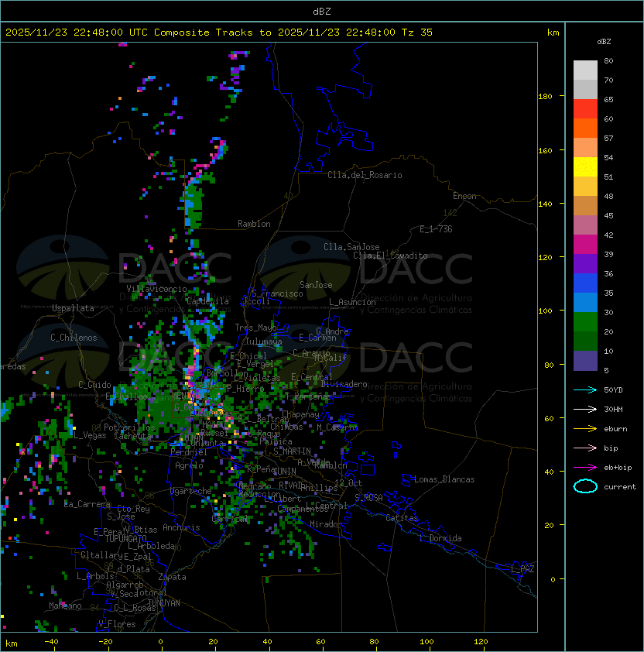644x652 pixels.
Task: Click the white 30HM arrow legend icon
Action: tap(585, 409)
